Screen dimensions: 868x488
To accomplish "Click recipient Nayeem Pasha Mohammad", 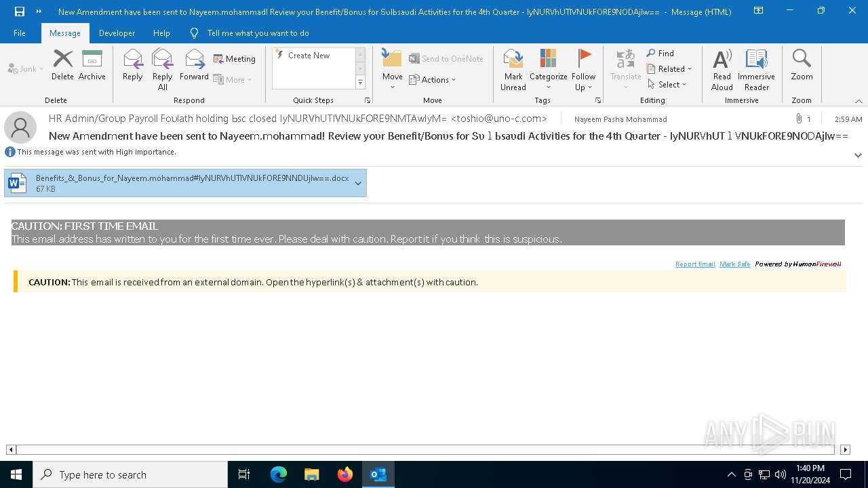I will (620, 119).
